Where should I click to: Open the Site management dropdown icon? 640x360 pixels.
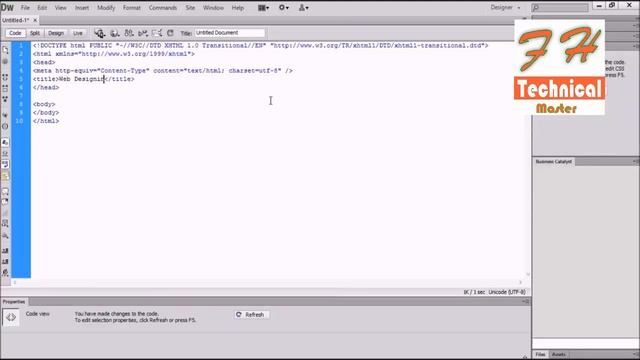[x=304, y=8]
